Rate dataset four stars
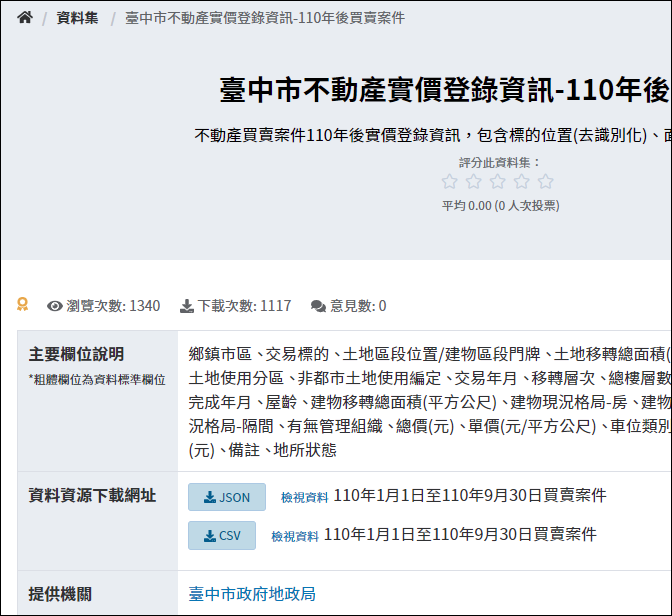 522,181
